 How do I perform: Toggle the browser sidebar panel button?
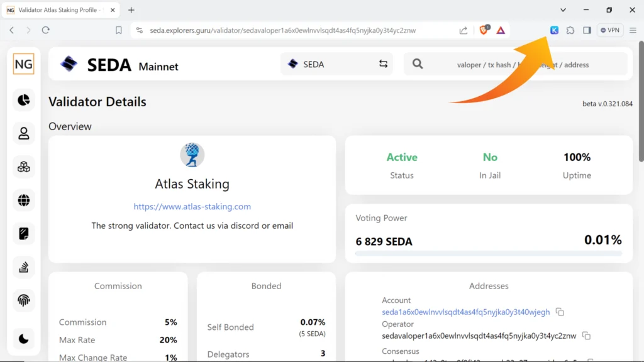pos(587,30)
